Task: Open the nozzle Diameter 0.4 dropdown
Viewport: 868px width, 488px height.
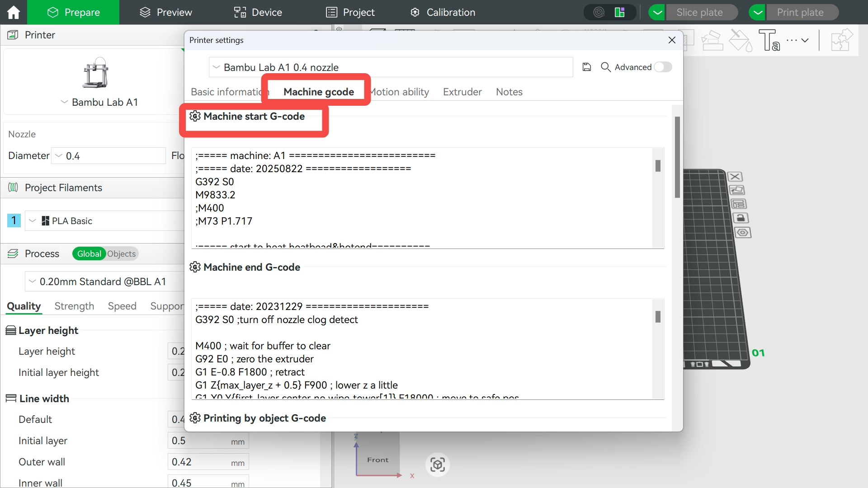Action: [108, 155]
